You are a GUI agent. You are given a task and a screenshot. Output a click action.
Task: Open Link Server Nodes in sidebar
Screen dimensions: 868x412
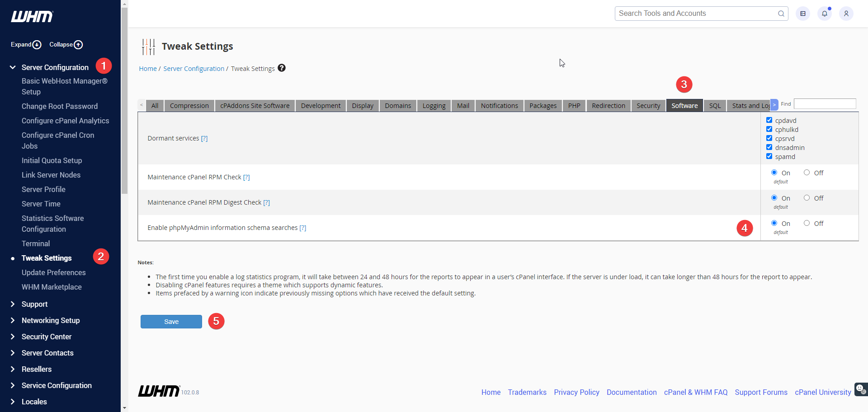51,175
